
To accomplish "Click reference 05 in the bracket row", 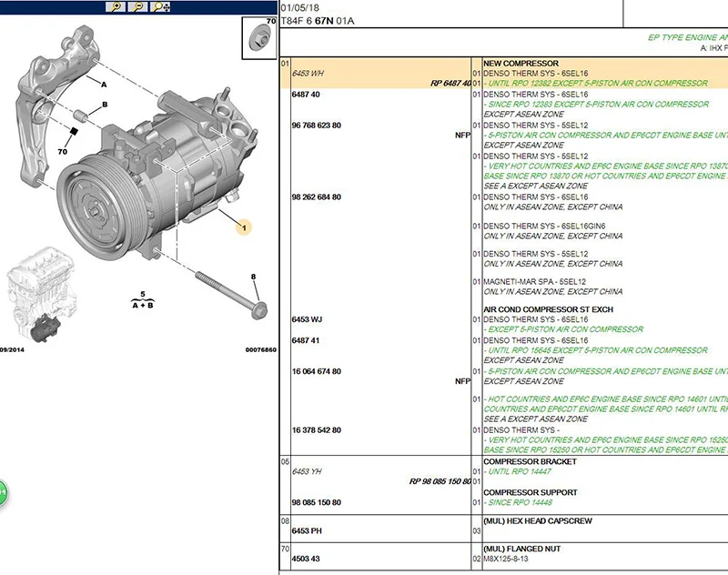I will click(285, 462).
